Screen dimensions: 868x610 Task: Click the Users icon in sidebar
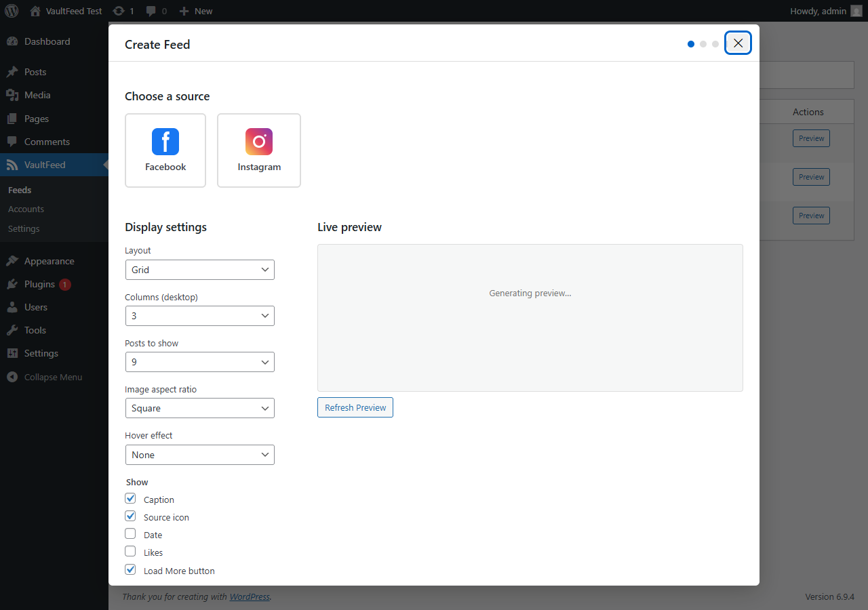tap(12, 307)
